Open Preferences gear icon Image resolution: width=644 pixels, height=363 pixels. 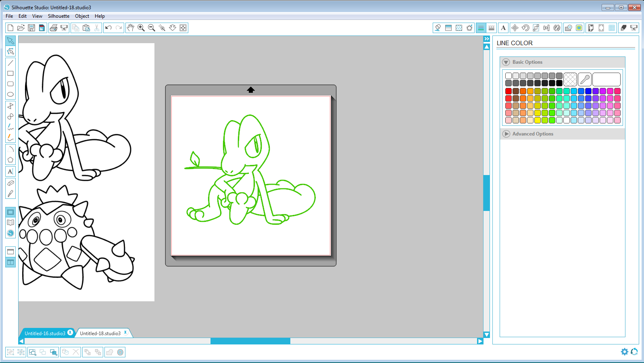click(624, 352)
